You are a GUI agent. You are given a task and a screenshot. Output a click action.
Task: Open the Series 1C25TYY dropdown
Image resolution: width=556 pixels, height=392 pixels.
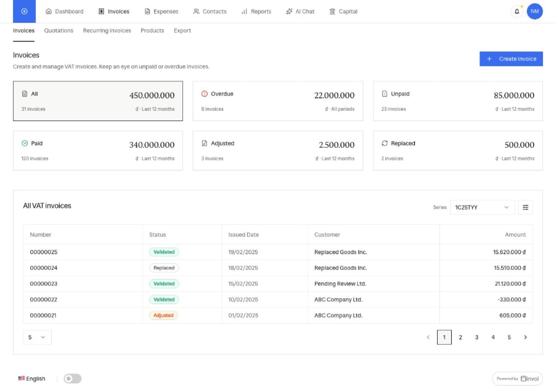pos(482,207)
